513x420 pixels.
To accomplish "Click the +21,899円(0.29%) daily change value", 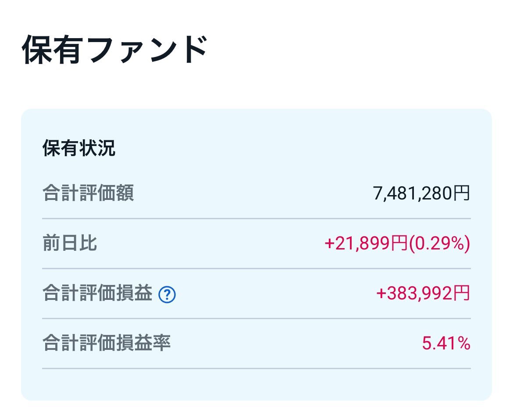I will point(397,243).
